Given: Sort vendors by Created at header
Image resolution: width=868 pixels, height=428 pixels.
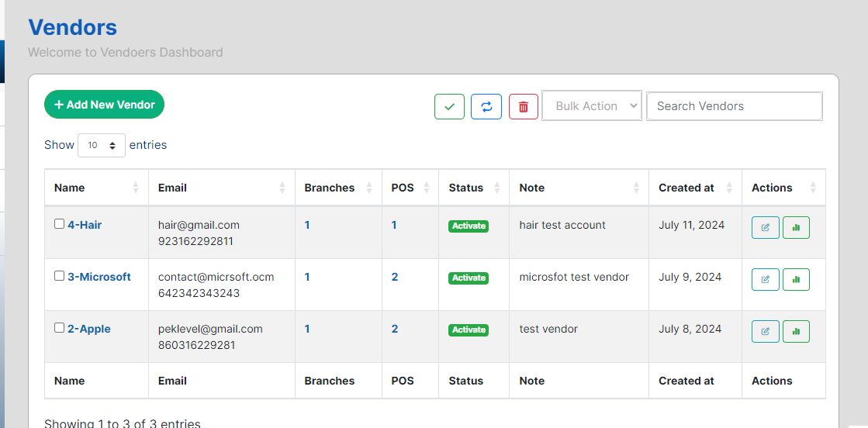Looking at the screenshot, I should tap(695, 188).
